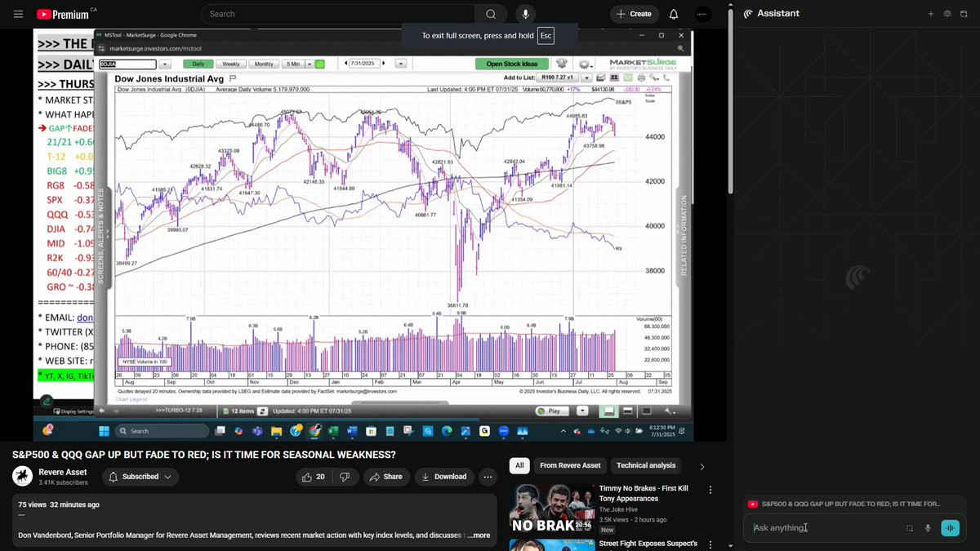Open the account avatar menu
Viewport: 980px width, 551px height.
pos(702,14)
